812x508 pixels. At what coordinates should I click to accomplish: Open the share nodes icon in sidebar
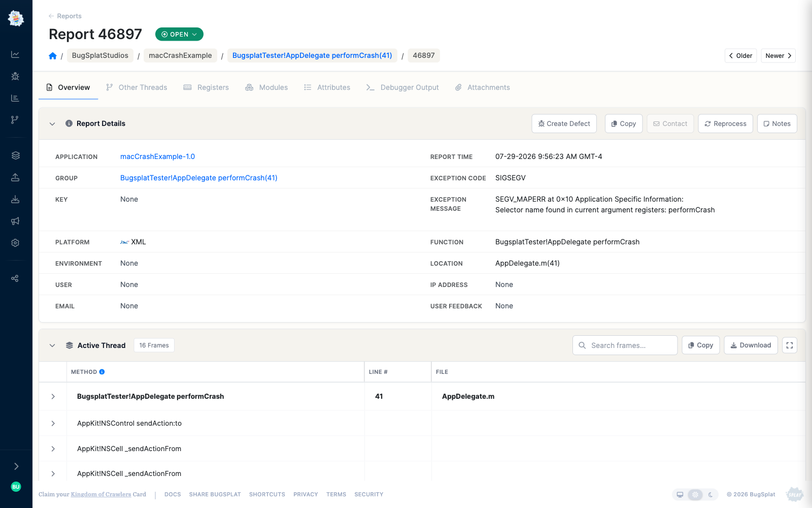tap(15, 278)
